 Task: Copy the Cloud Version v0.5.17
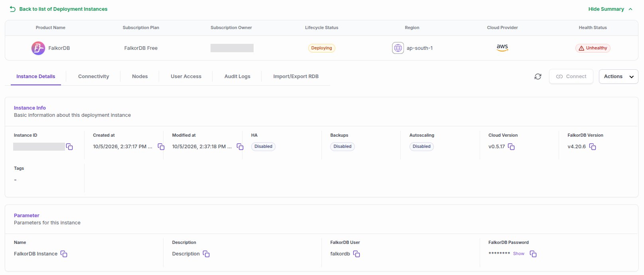point(511,147)
